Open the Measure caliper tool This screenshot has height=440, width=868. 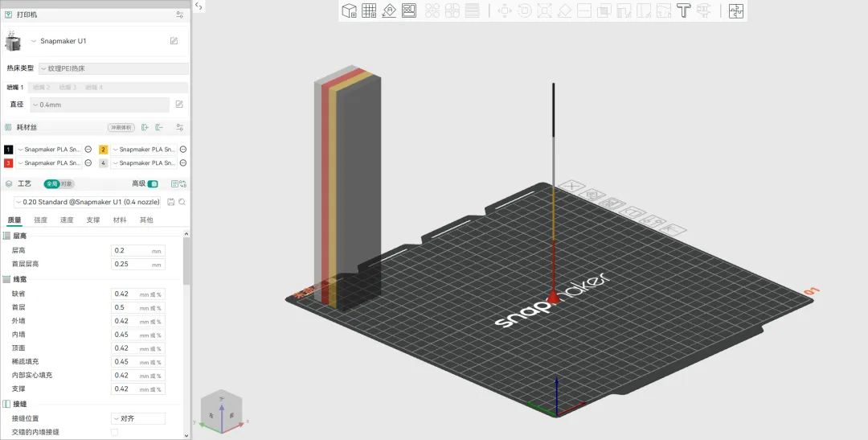[x=703, y=10]
